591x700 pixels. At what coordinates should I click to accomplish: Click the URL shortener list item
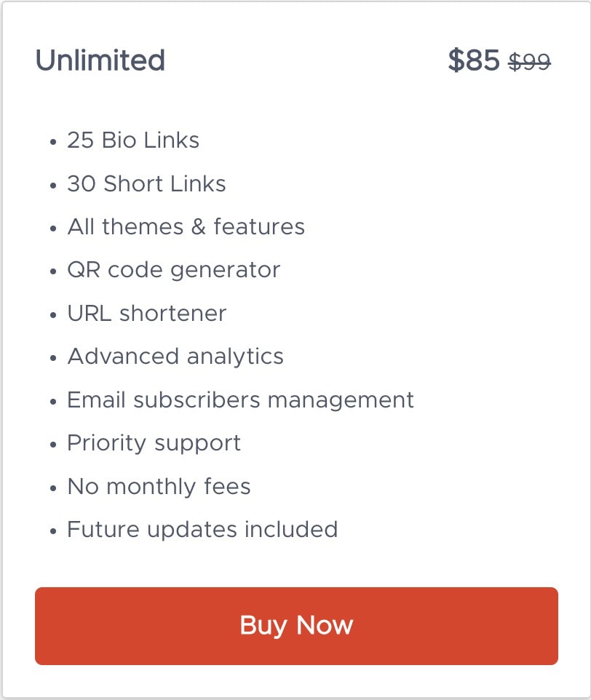[146, 313]
